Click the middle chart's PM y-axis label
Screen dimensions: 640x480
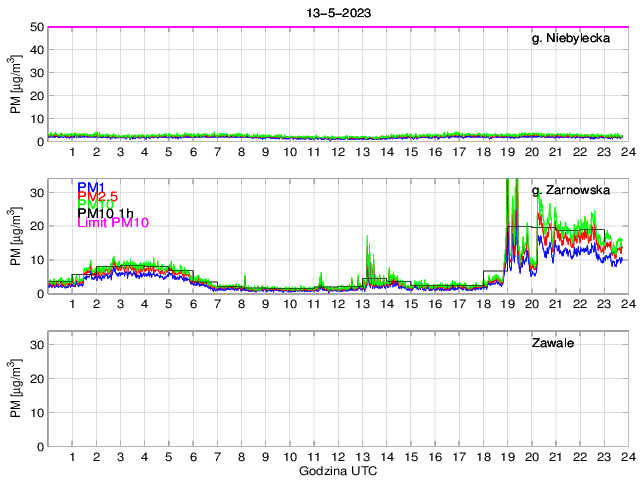[x=17, y=237]
